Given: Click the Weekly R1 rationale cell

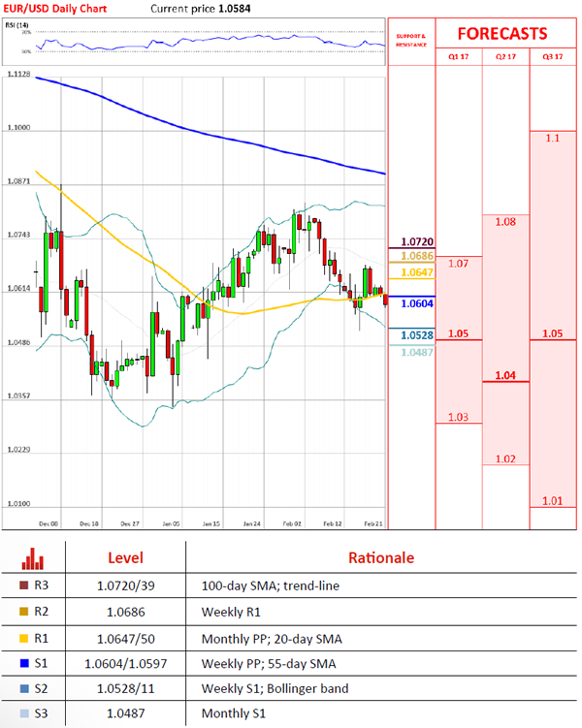Looking at the screenshot, I should [231, 613].
